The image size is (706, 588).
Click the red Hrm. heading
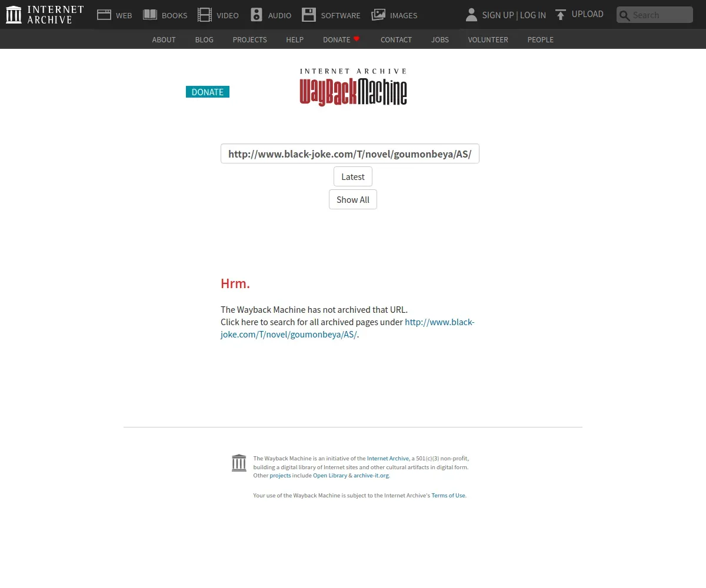coord(235,283)
